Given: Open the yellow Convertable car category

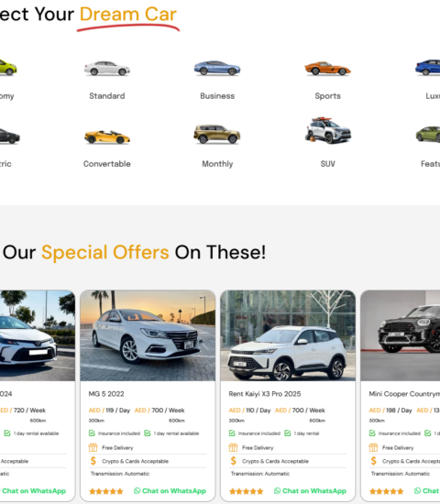Looking at the screenshot, I should [x=107, y=137].
